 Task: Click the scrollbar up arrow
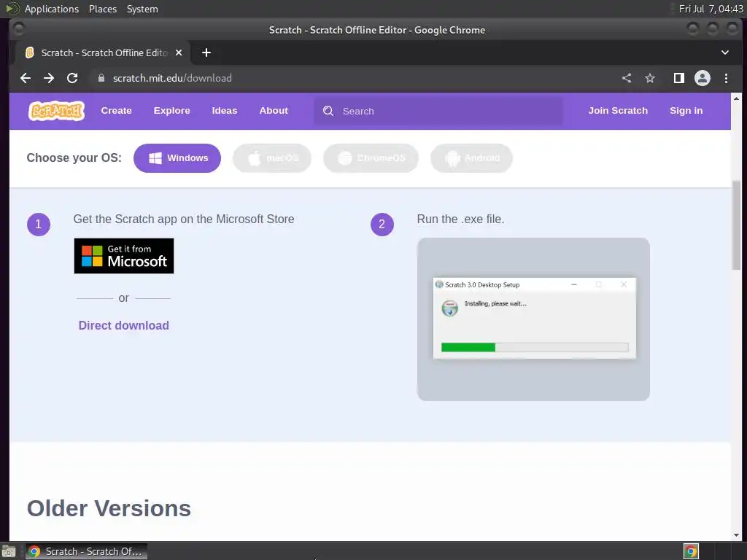click(737, 98)
